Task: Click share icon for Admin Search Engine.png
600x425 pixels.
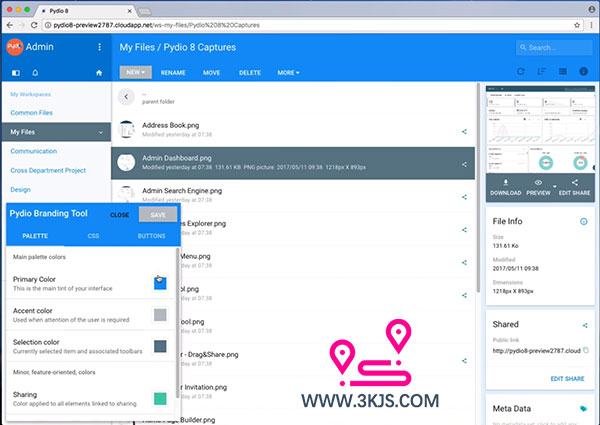Action: point(464,197)
